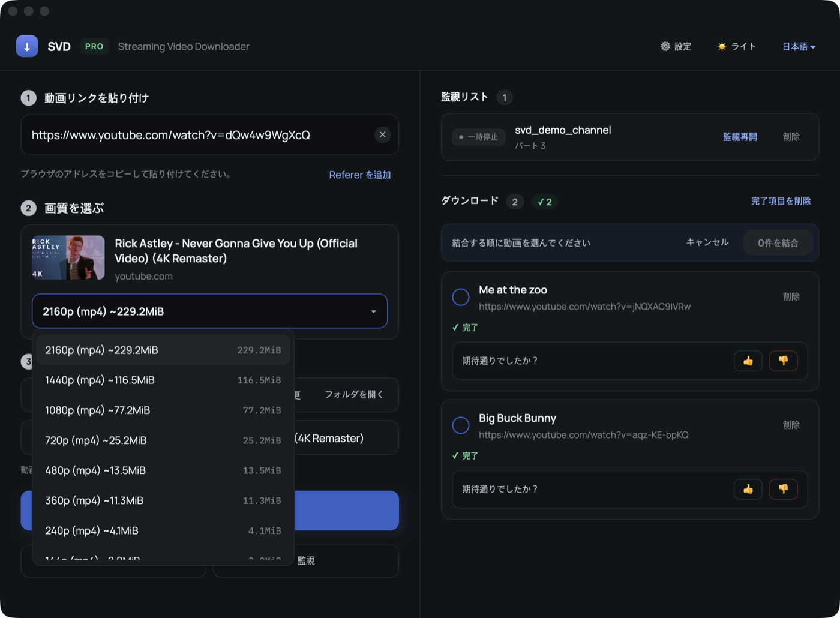Click the フォルダを開く button
The image size is (840, 618).
[x=354, y=394]
